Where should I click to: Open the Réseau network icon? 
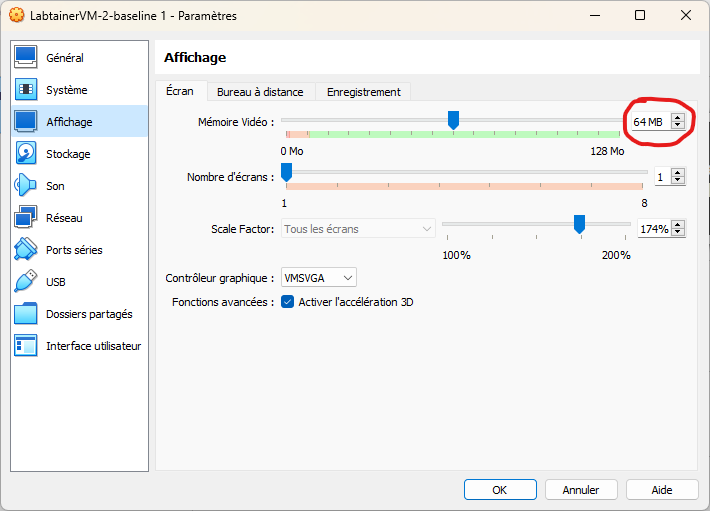coord(26,218)
